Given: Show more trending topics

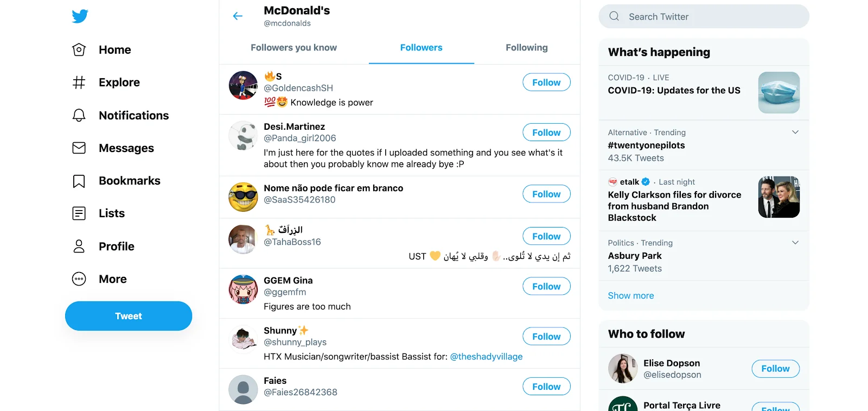Looking at the screenshot, I should point(630,295).
